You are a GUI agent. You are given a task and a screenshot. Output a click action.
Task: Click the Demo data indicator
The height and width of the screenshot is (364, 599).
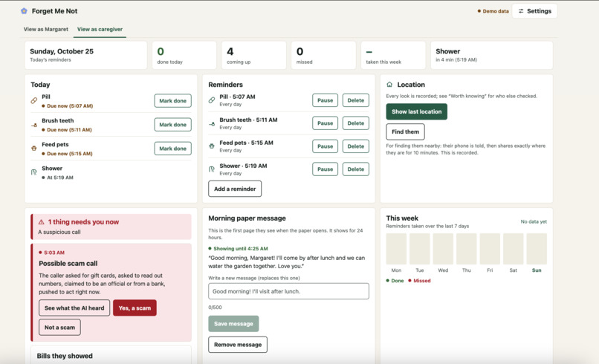pos(493,11)
